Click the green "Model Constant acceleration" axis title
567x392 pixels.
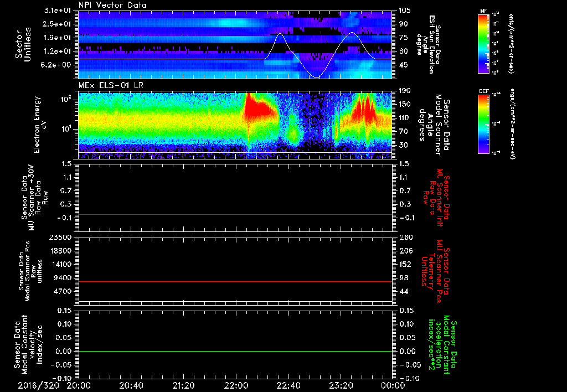pos(442,345)
